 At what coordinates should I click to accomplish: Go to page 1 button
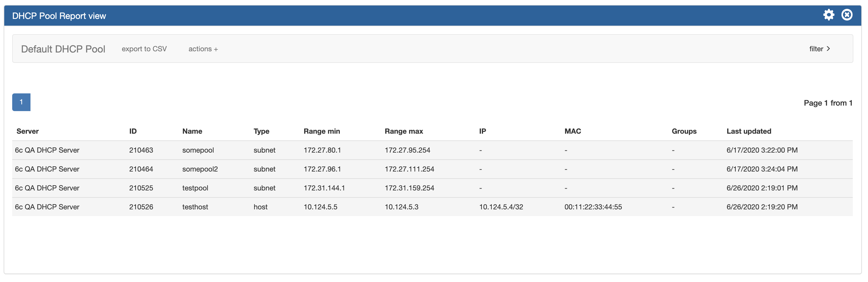(x=21, y=102)
